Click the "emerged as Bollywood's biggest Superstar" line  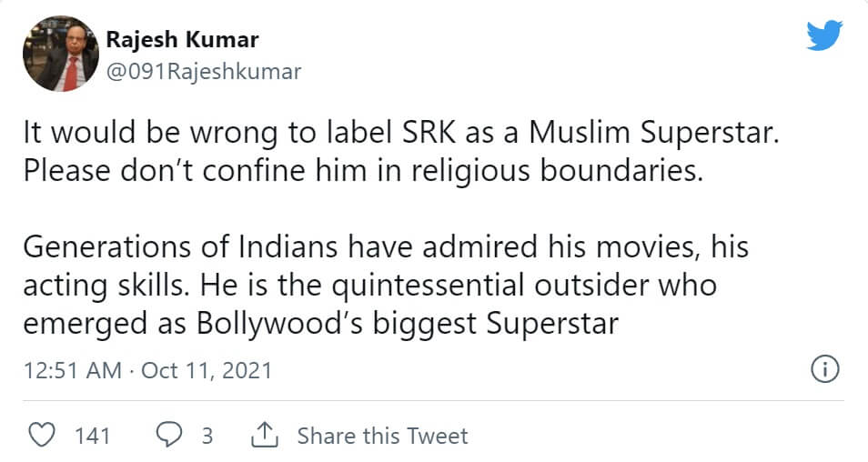[321, 324]
